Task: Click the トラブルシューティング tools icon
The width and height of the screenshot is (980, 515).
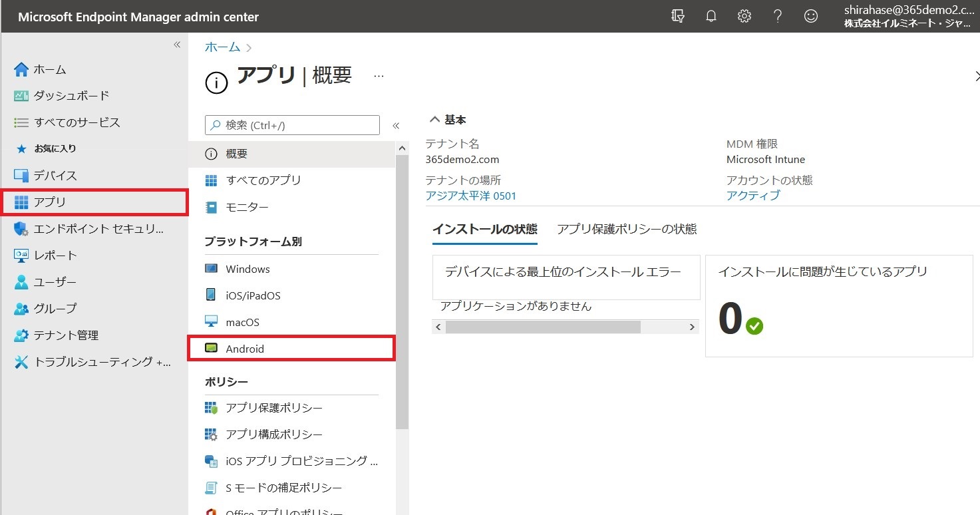Action: (x=21, y=362)
